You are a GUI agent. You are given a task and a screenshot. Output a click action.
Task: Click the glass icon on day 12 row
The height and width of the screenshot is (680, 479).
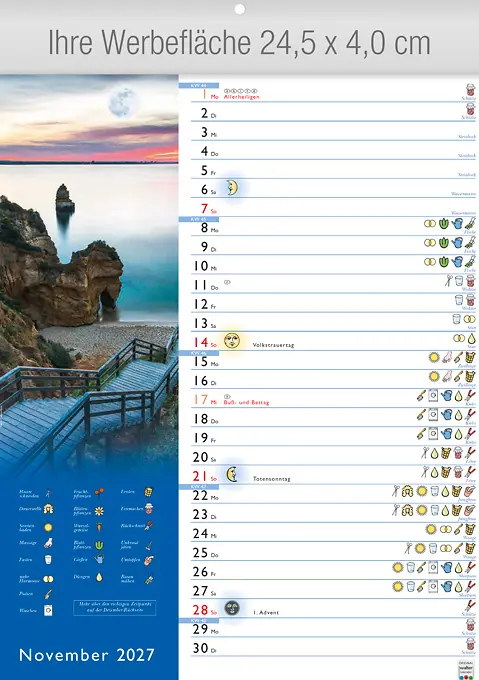(x=459, y=300)
